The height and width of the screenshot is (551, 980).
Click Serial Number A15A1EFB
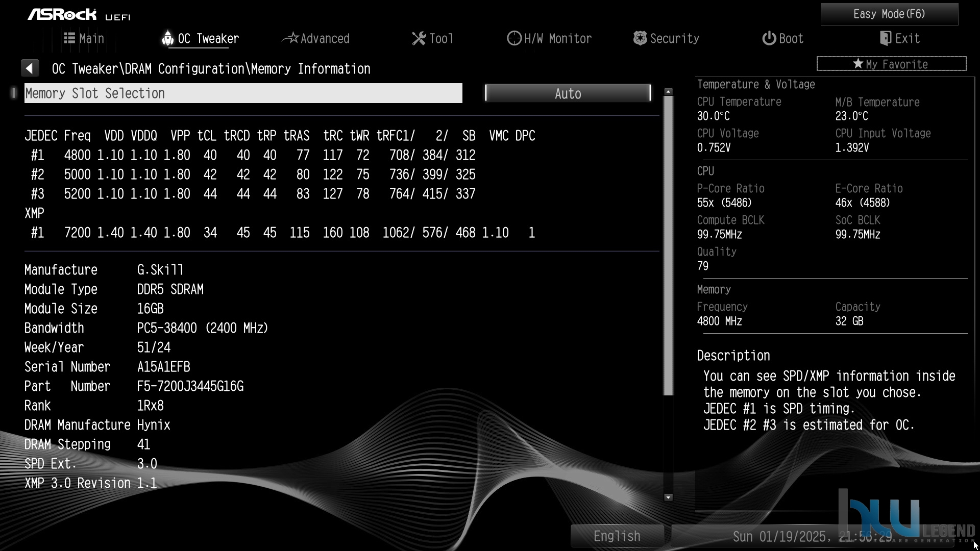click(x=163, y=367)
